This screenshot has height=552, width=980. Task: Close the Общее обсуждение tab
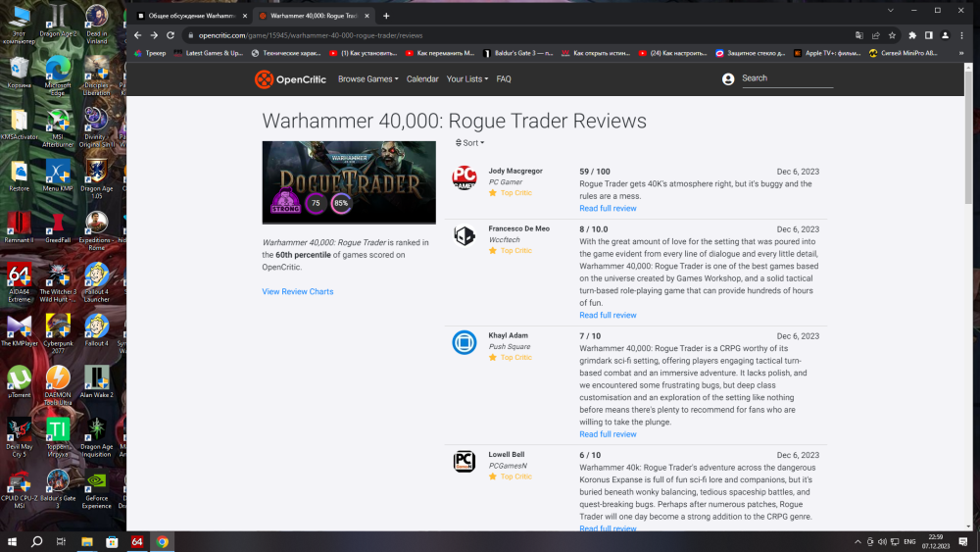[244, 16]
